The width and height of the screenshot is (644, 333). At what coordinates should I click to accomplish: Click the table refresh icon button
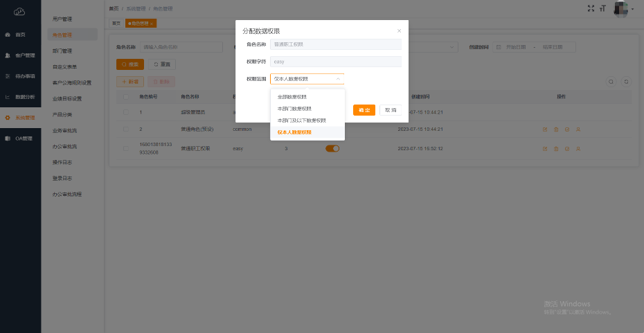point(626,82)
